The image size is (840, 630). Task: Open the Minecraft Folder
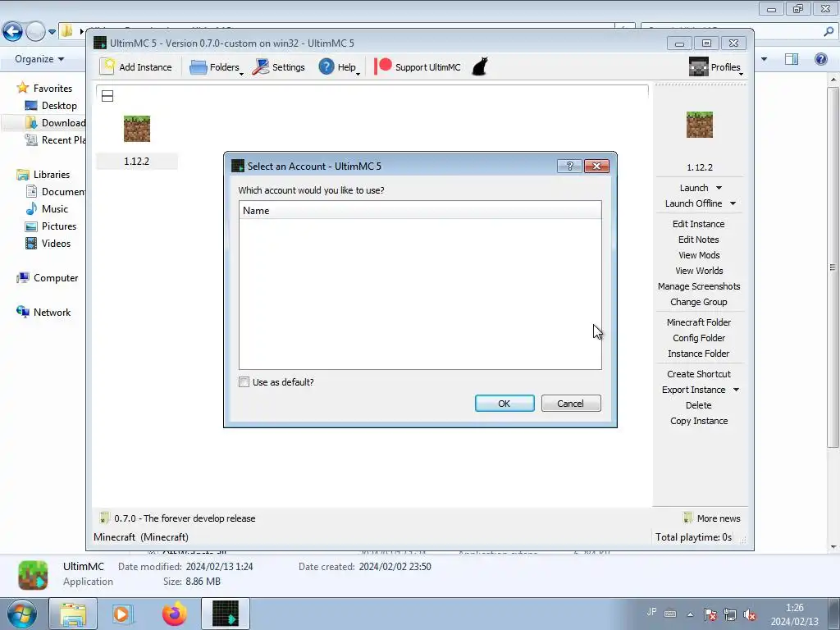click(699, 322)
